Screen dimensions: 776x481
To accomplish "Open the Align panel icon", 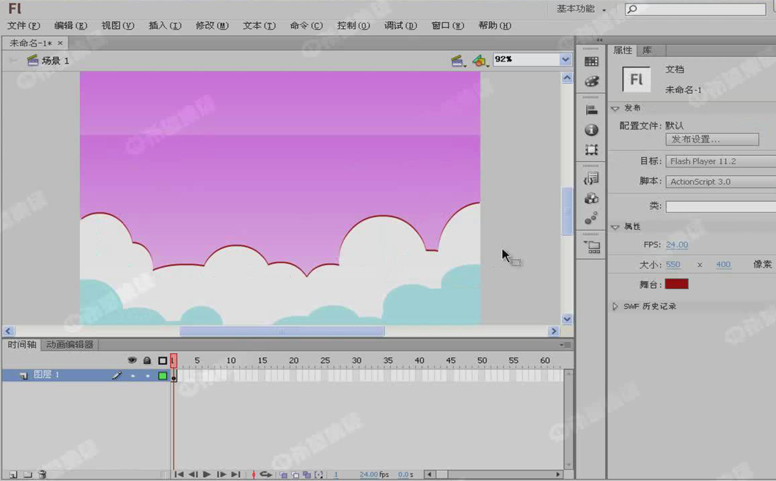I will tap(592, 110).
